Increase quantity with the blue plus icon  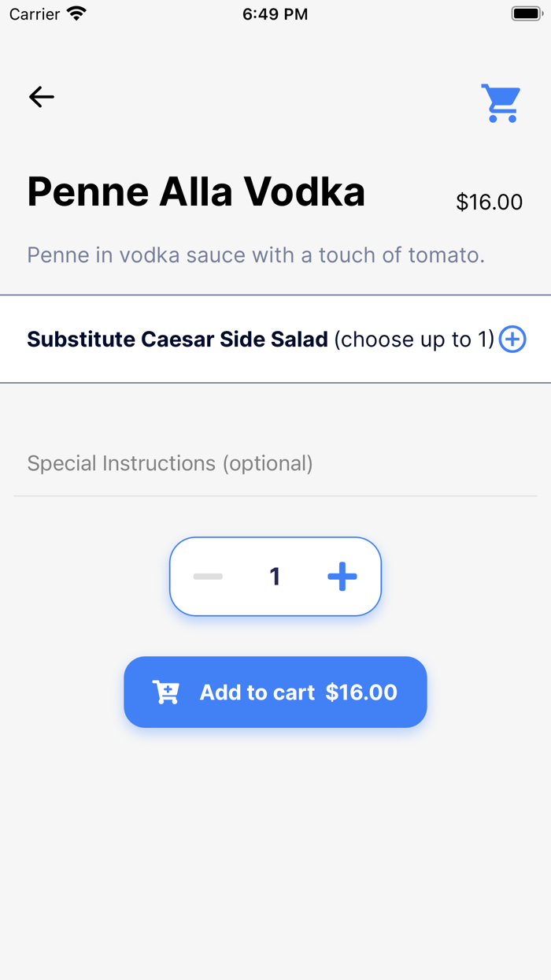click(342, 577)
